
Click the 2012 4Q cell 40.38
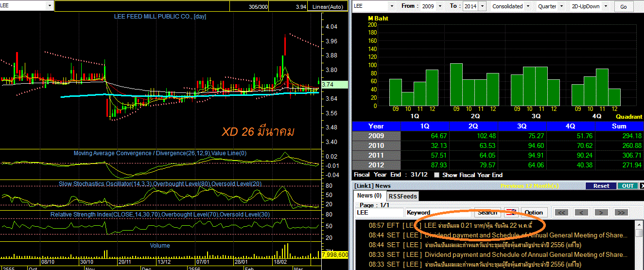point(571,165)
